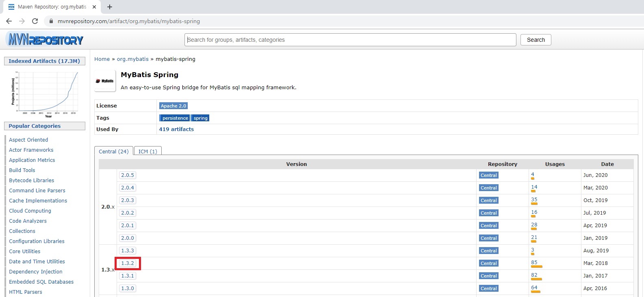Open version 1.3.0

click(128, 288)
